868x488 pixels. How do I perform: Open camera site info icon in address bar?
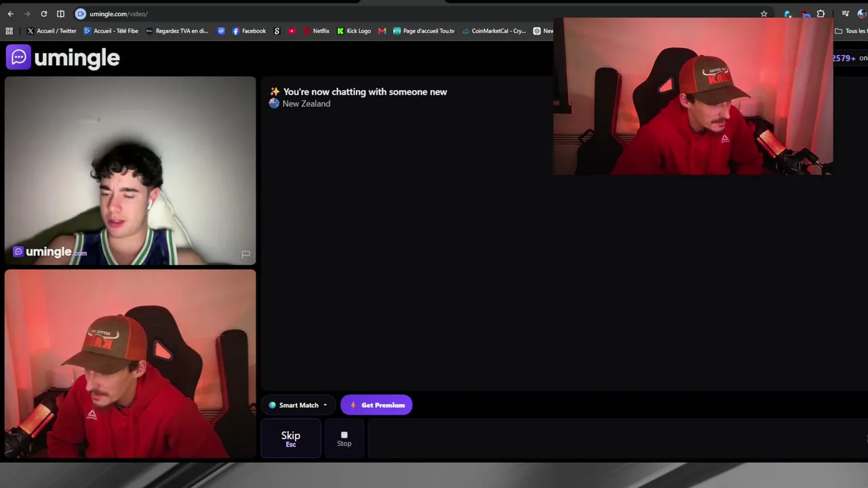pos(81,14)
